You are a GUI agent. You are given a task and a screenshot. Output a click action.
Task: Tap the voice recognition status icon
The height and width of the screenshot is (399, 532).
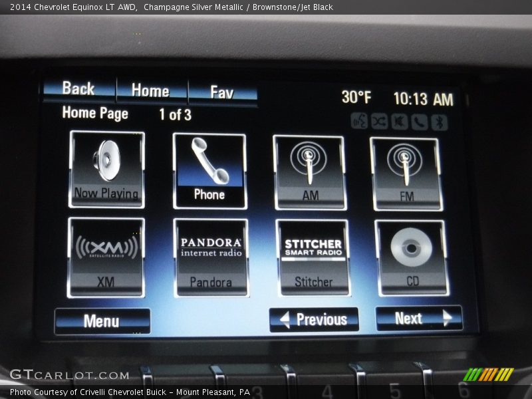[359, 122]
